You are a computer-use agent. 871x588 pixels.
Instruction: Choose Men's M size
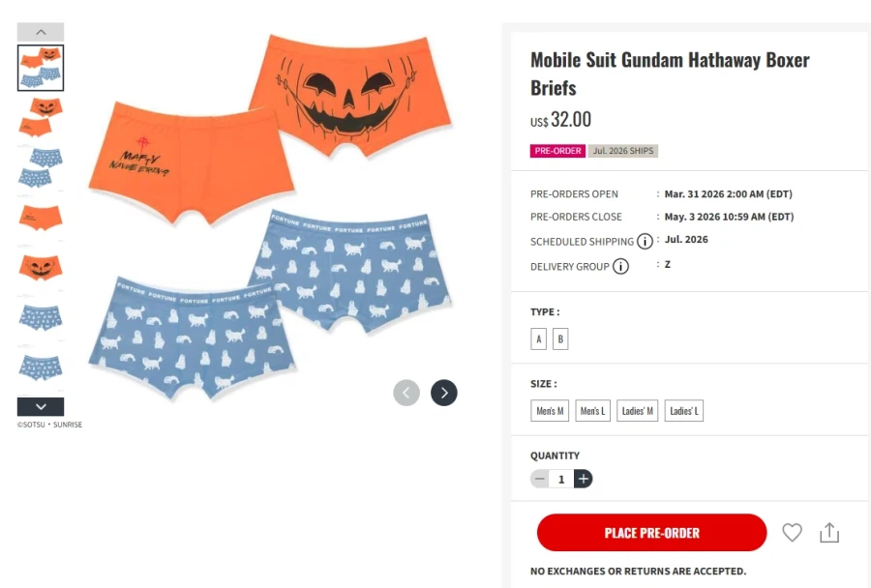550,411
